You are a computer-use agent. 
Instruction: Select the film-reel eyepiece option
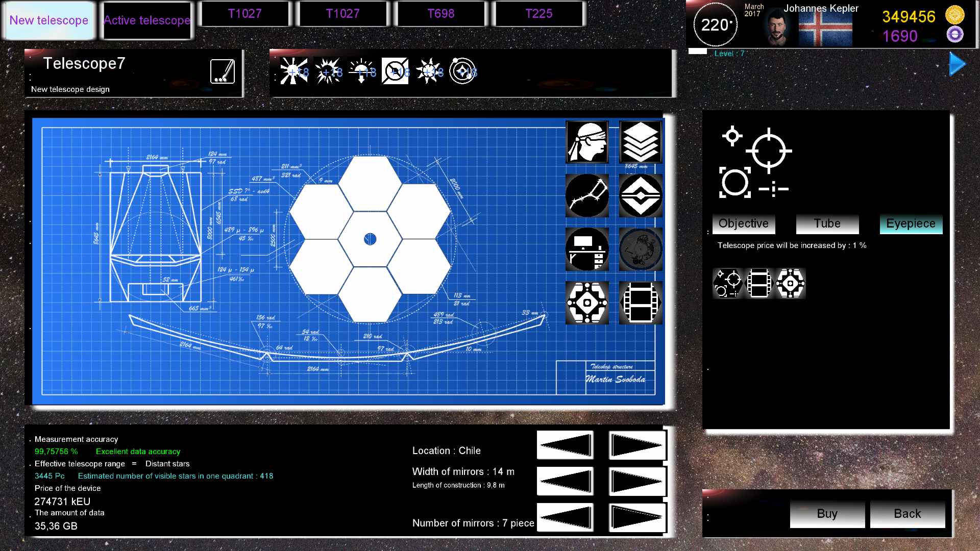(x=758, y=284)
